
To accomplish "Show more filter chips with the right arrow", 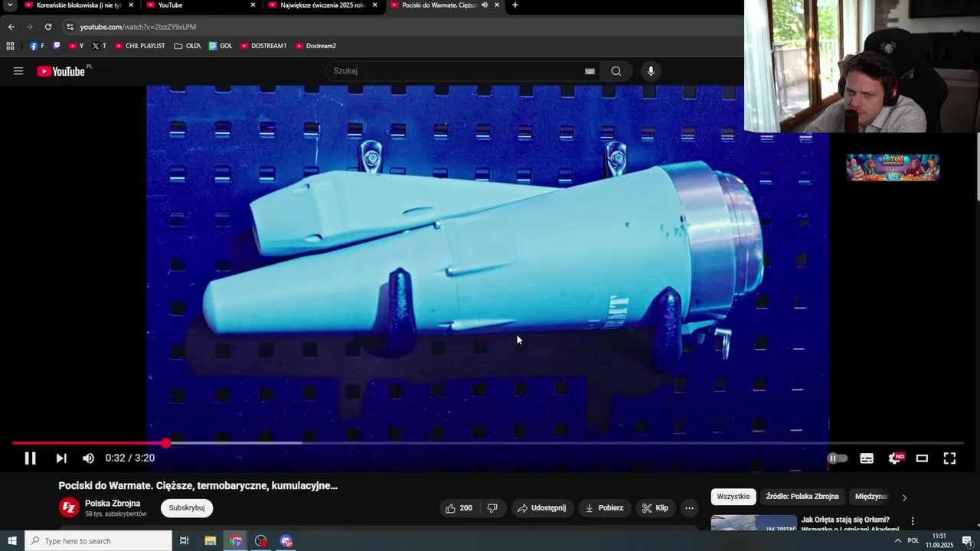I will [904, 497].
